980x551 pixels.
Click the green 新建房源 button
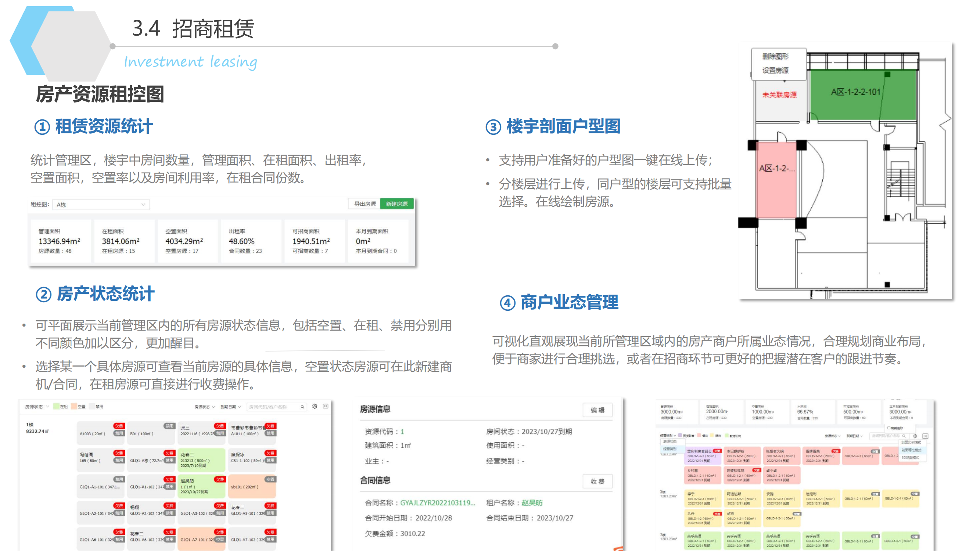(x=396, y=204)
